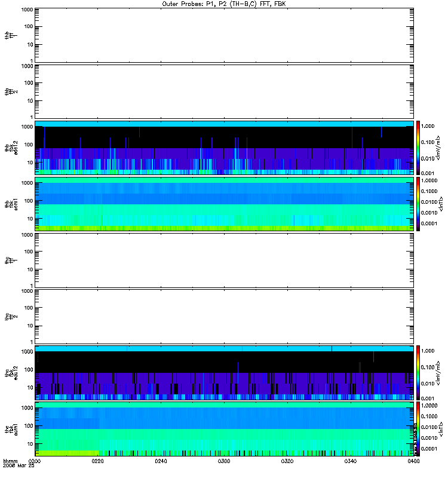Click the '100' tick of thb fbk scm1 axis

(29, 201)
